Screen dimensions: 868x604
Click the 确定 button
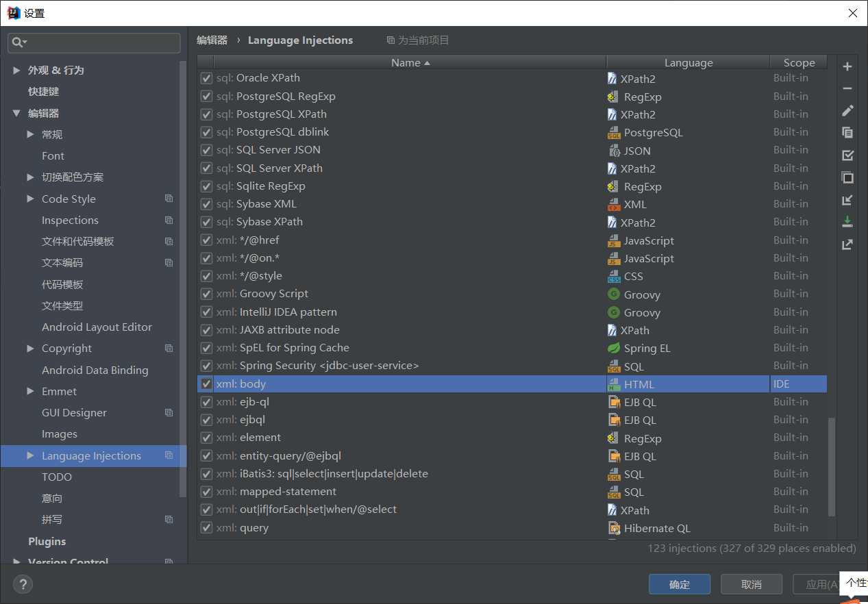[680, 584]
